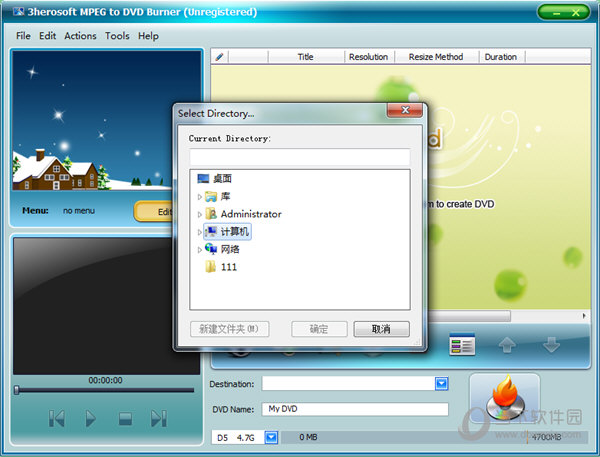This screenshot has height=457, width=600.
Task: Click the computer icon in tree
Action: tap(211, 232)
